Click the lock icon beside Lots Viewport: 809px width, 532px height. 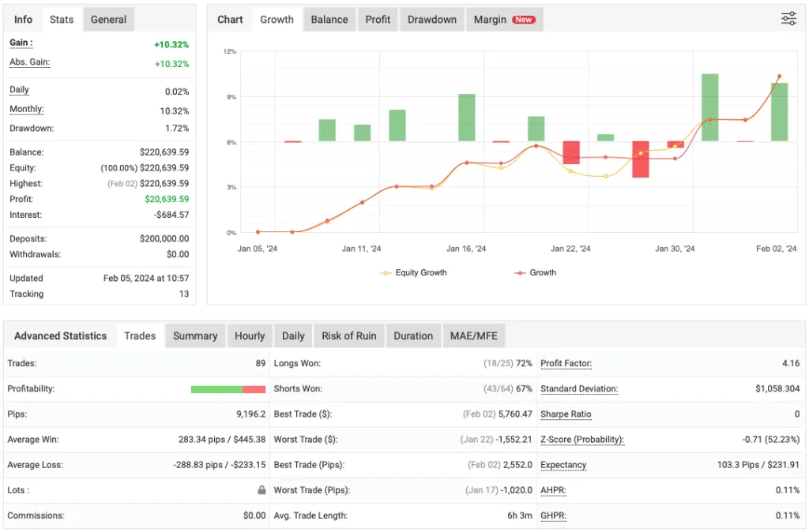click(x=261, y=489)
